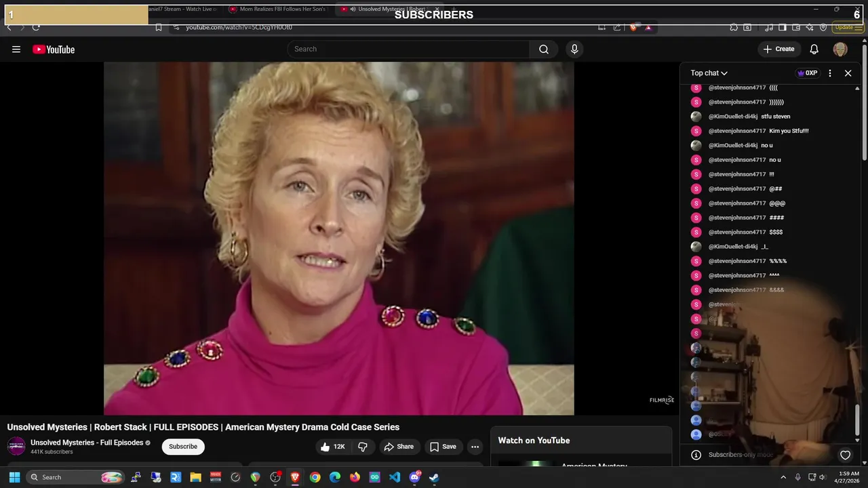This screenshot has width=868, height=488.
Task: Open the browser Update menu button
Action: click(848, 27)
